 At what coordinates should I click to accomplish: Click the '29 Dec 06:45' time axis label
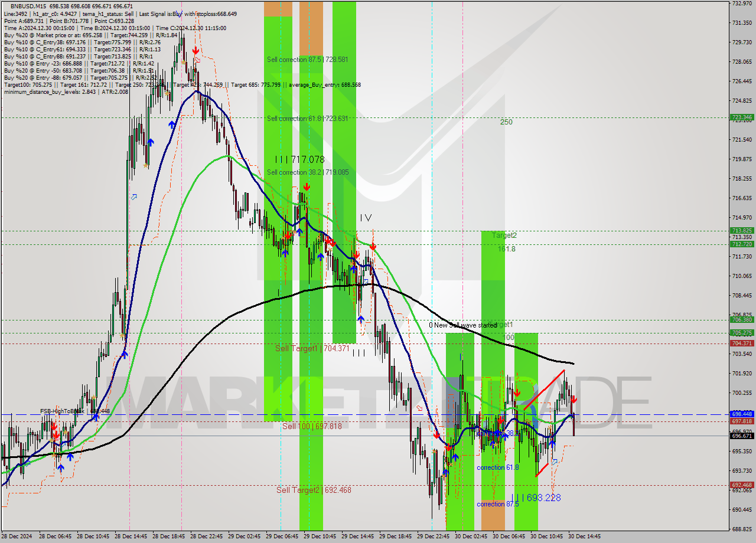(x=281, y=537)
